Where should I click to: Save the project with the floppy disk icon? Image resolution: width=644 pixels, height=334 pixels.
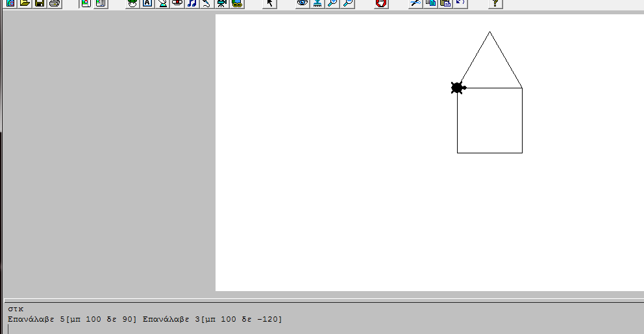[x=40, y=3]
